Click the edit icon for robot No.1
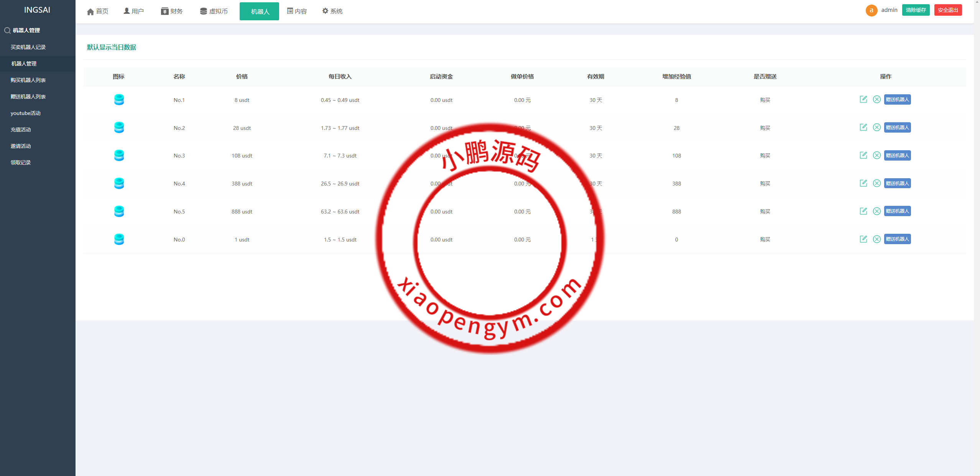980x476 pixels. click(863, 99)
